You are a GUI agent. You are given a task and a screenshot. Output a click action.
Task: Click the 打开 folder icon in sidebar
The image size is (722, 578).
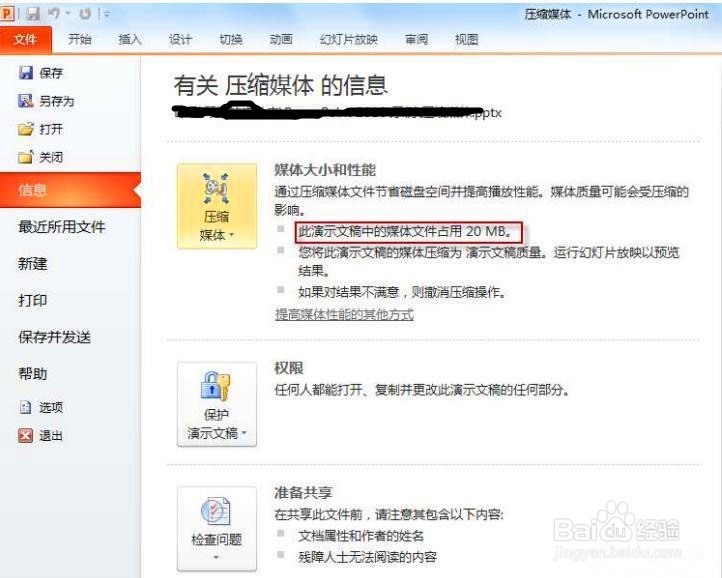pos(26,129)
